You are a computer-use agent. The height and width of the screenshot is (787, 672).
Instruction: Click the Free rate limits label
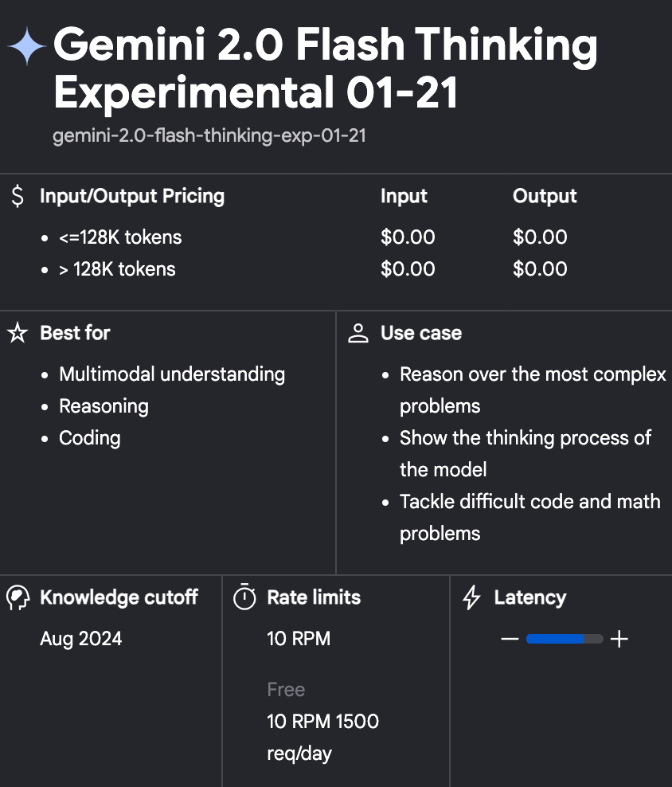point(286,690)
